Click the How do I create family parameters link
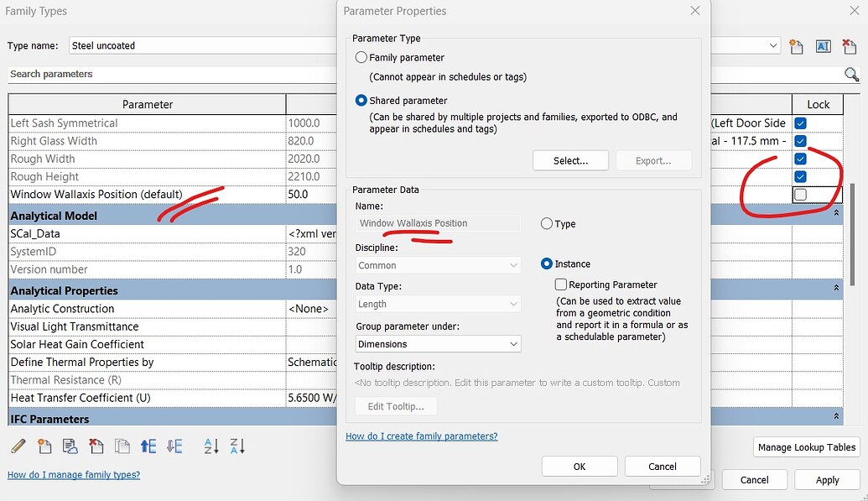 click(x=422, y=436)
